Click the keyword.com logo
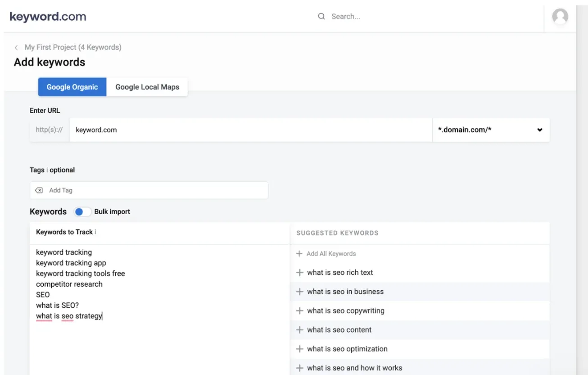588x375 pixels. 47,16
